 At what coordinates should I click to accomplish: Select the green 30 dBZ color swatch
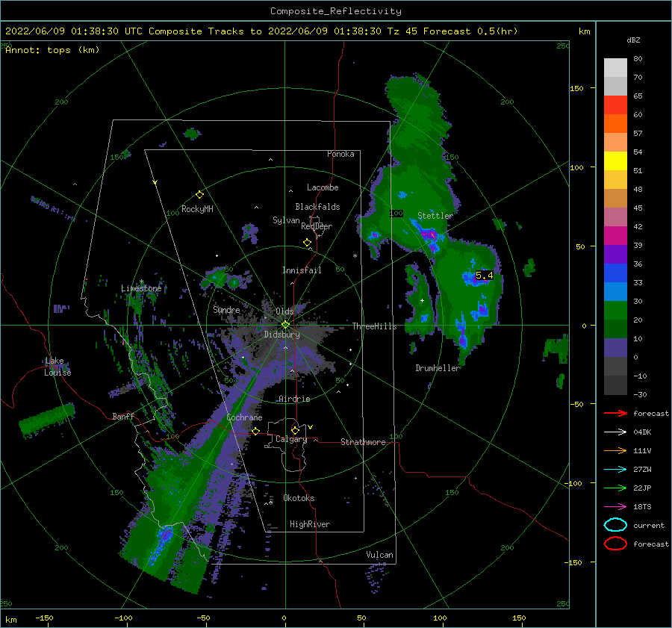click(615, 310)
